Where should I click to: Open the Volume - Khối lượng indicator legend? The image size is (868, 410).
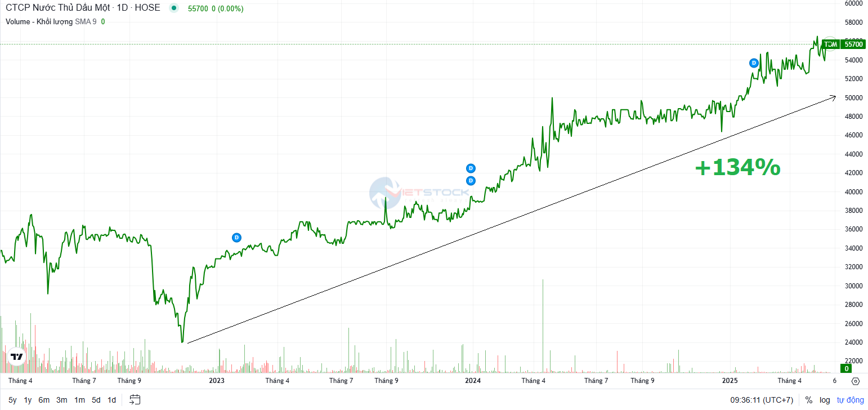pos(39,21)
